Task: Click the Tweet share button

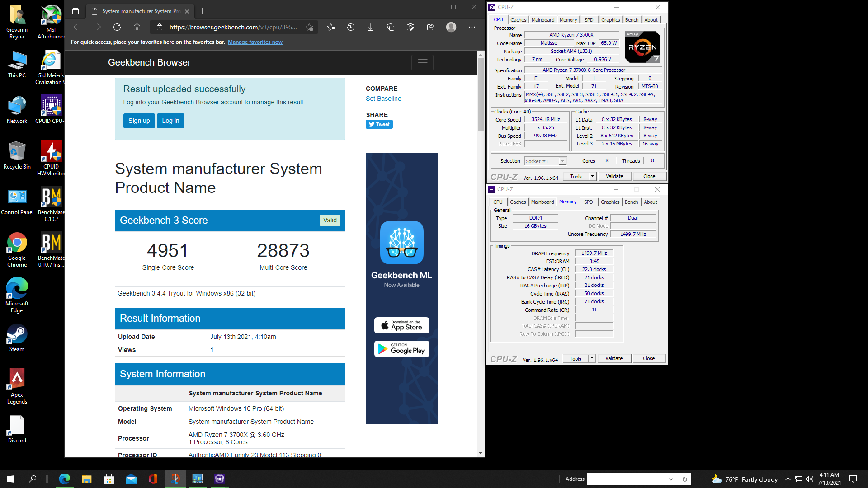Action: tap(379, 124)
